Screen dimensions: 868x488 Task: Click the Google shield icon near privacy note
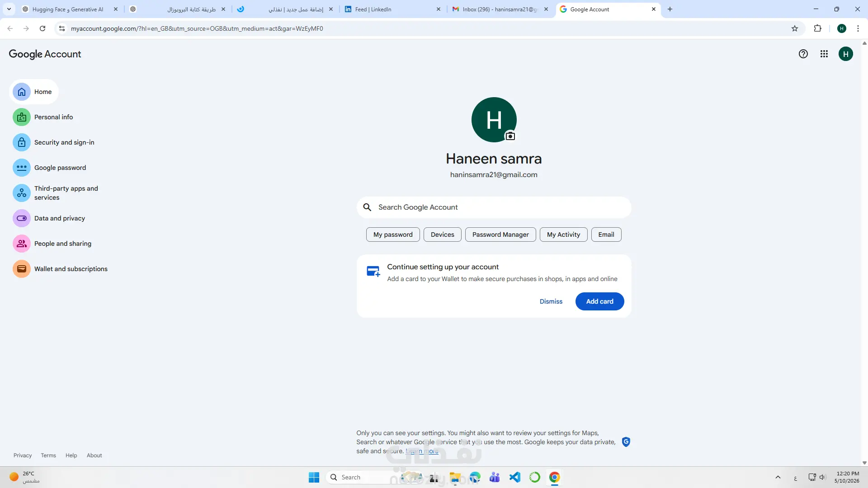(x=626, y=442)
